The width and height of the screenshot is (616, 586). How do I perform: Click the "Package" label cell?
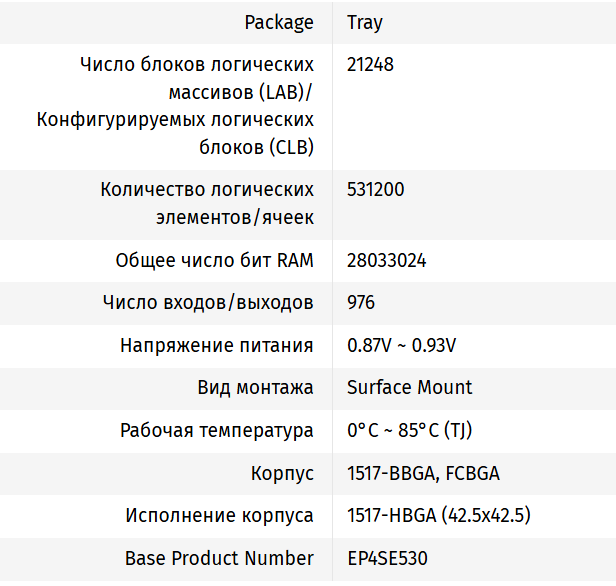tap(281, 22)
